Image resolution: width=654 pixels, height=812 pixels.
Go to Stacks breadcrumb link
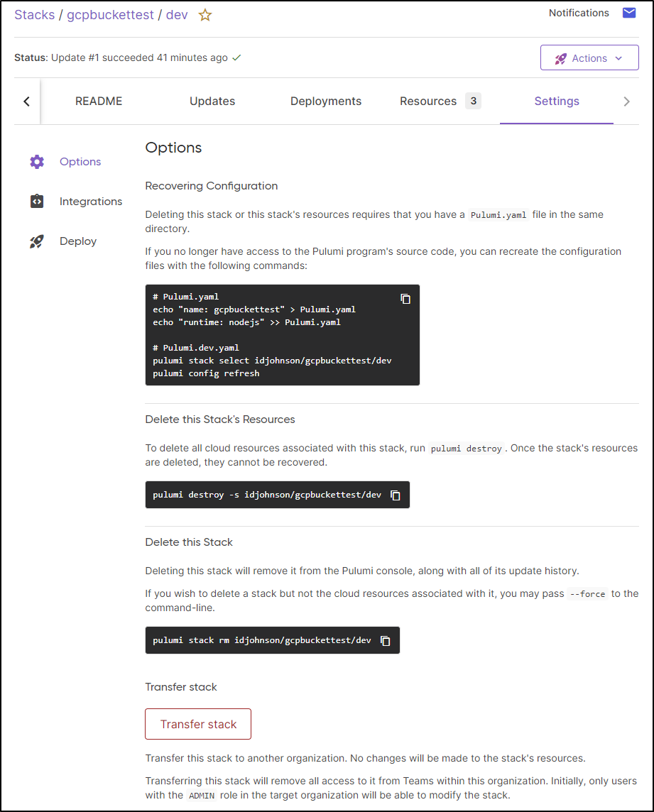tap(34, 15)
